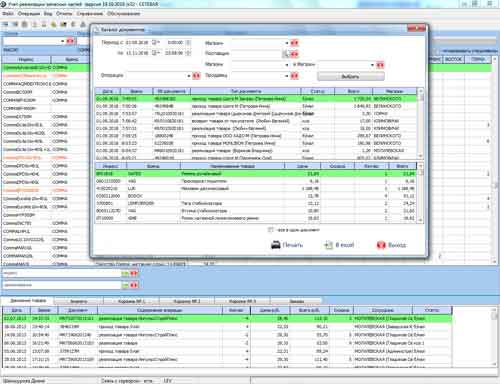
Task: Clear the Продавец filter with red icon
Action: coord(294,76)
